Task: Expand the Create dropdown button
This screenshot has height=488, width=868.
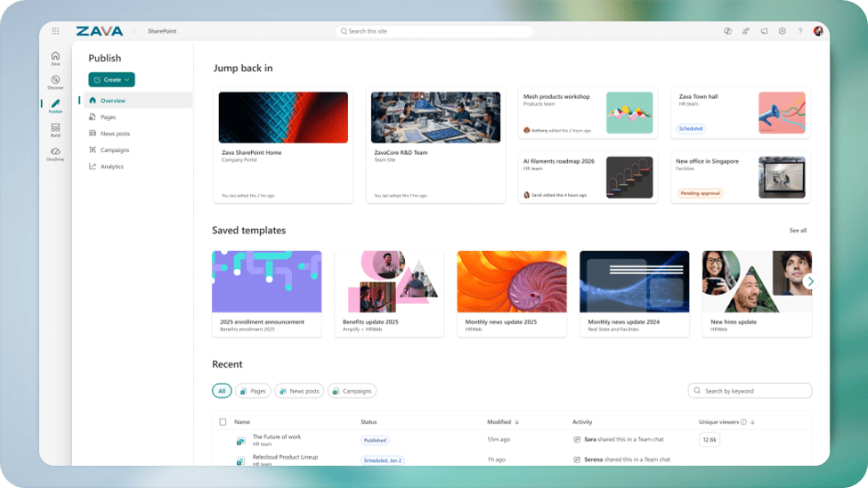Action: point(111,80)
